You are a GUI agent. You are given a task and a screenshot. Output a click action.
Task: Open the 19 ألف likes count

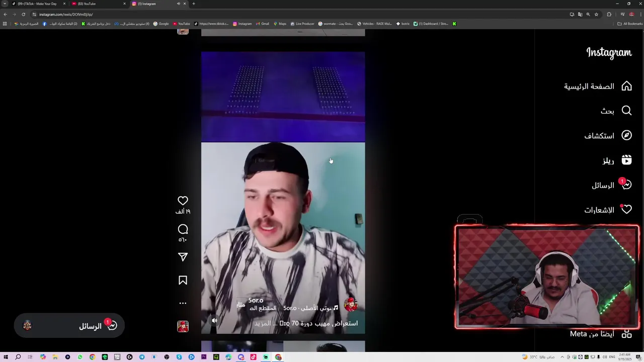click(x=183, y=212)
